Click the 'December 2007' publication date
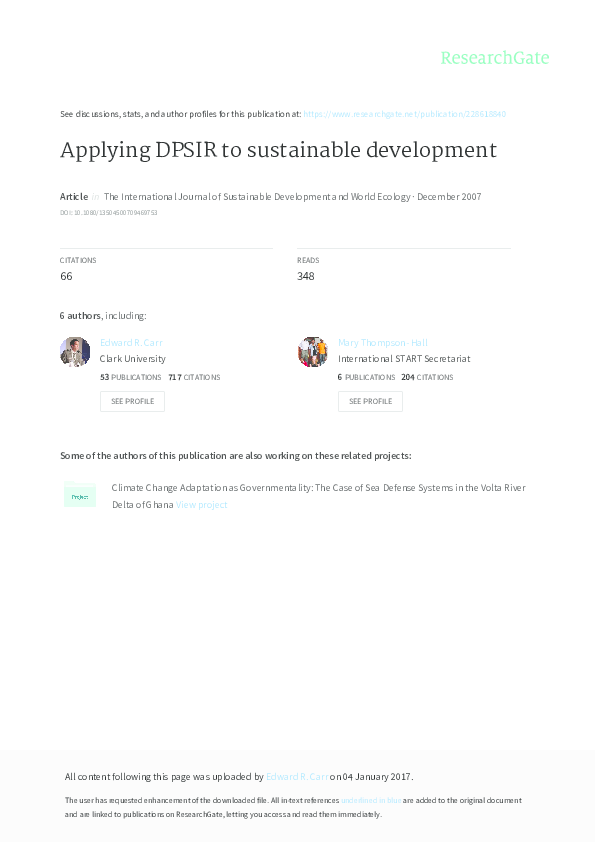The width and height of the screenshot is (595, 842). 449,197
